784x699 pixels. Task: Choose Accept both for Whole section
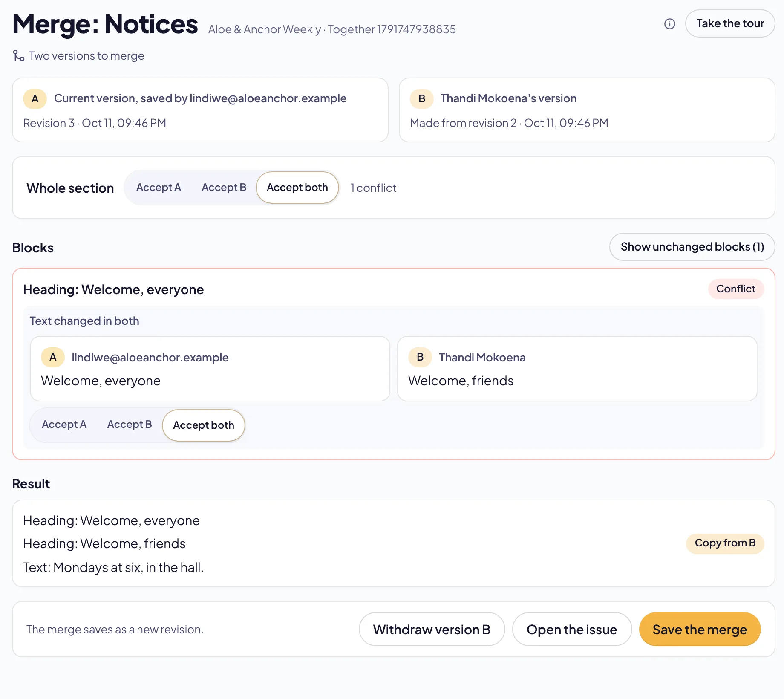pos(297,188)
